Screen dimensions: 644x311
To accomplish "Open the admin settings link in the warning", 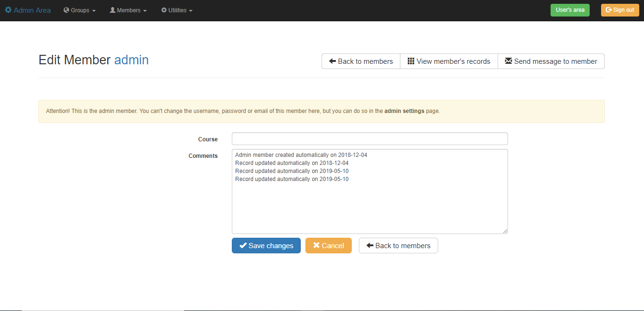I will (x=404, y=111).
